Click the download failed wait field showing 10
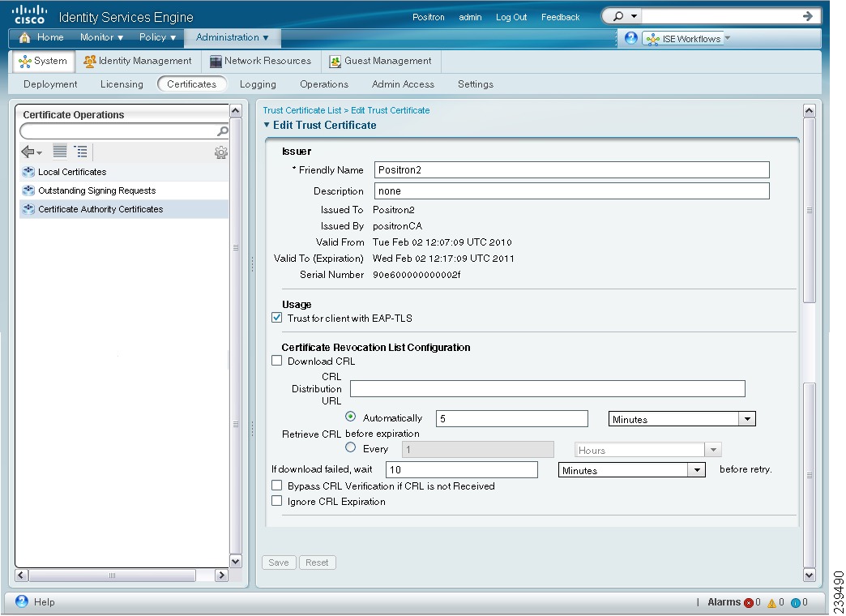Image resolution: width=846 pixels, height=616 pixels. click(x=462, y=469)
